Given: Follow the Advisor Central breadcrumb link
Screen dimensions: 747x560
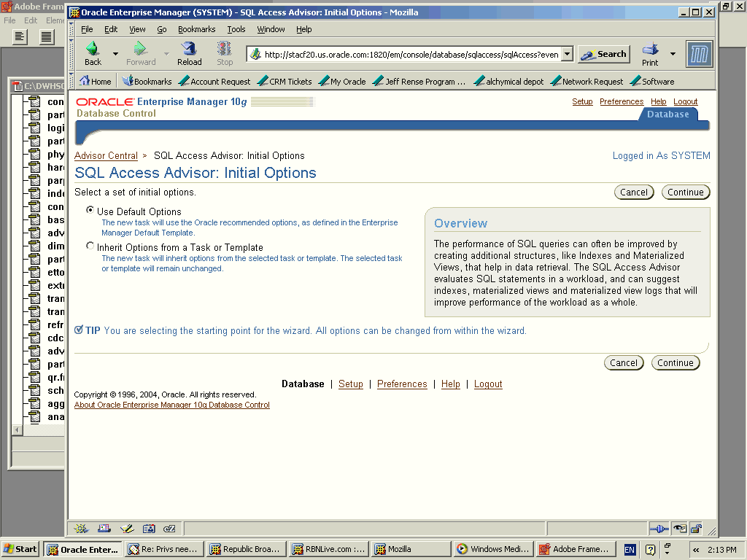Looking at the screenshot, I should tap(106, 155).
